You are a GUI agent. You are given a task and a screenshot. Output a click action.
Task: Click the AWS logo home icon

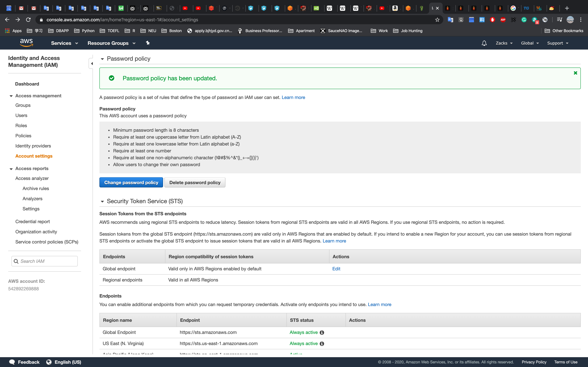click(26, 43)
